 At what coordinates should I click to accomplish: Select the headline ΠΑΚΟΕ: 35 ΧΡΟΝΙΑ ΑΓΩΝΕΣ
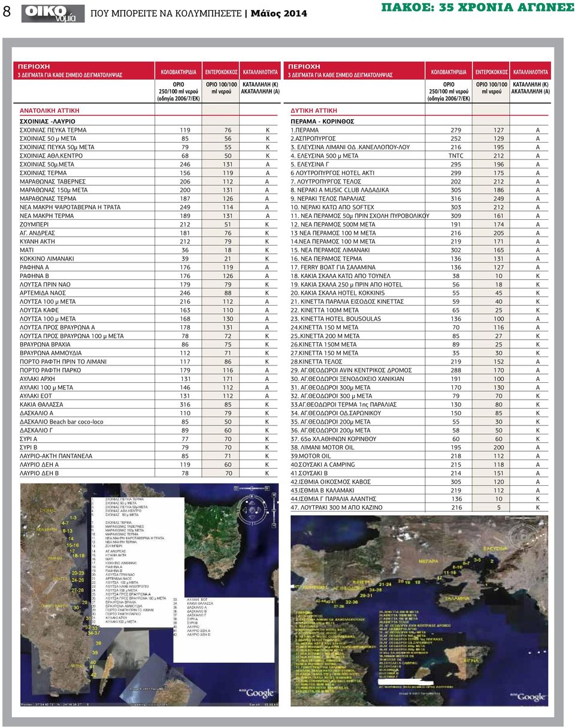pos(477,8)
